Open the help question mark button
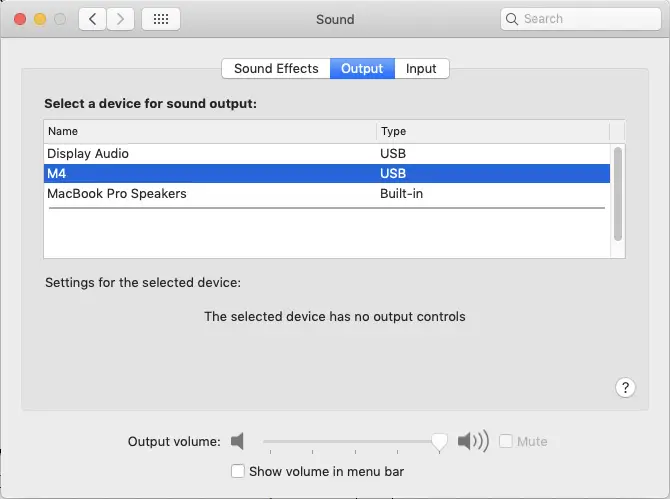Image resolution: width=670 pixels, height=499 pixels. [625, 388]
